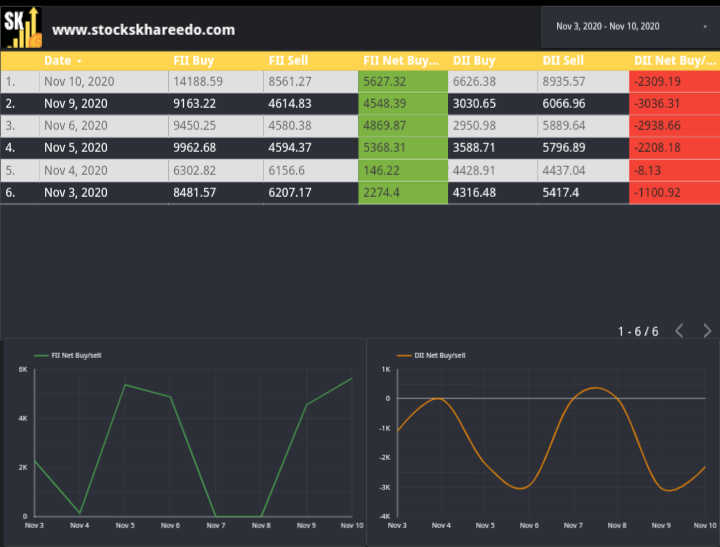The width and height of the screenshot is (720, 547).
Task: Click the DII Buy column header
Action: [474, 61]
